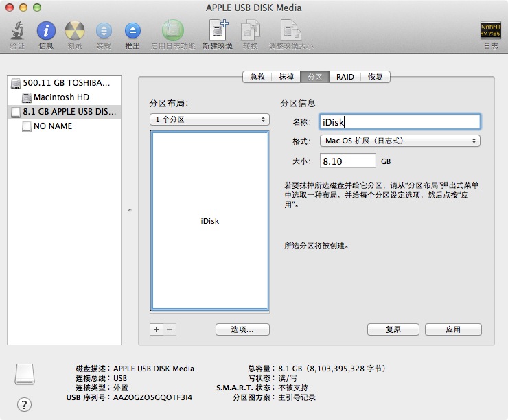Image resolution: width=508 pixels, height=420 pixels.
Task: Click the 验证 (Verify) microscope icon
Action: 17,30
